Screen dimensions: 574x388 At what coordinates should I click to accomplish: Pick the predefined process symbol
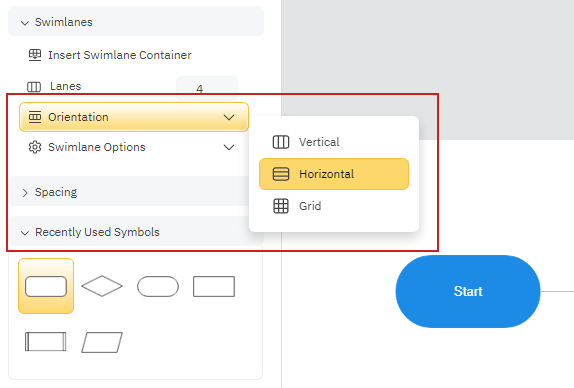[x=46, y=342]
